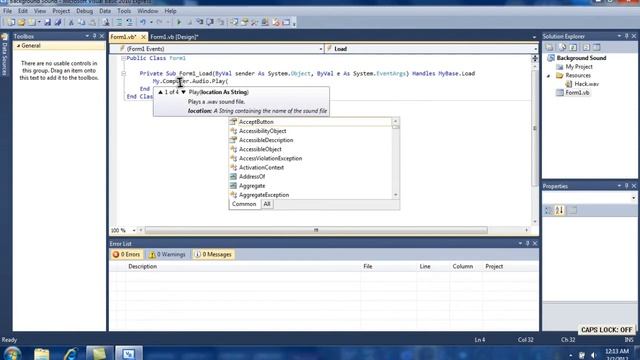Click the Paste toolbar icon
Screen dimensions: 640x360
click(x=92, y=22)
